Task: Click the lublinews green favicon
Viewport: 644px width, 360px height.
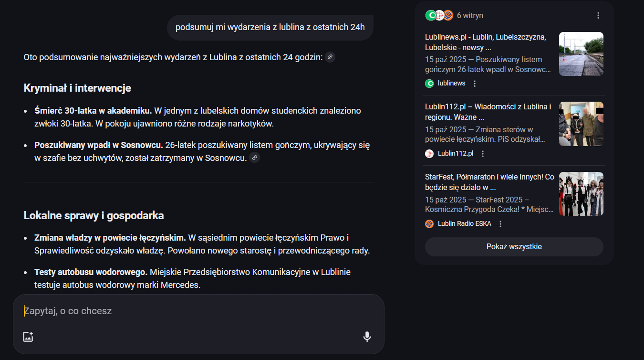Action: click(429, 84)
